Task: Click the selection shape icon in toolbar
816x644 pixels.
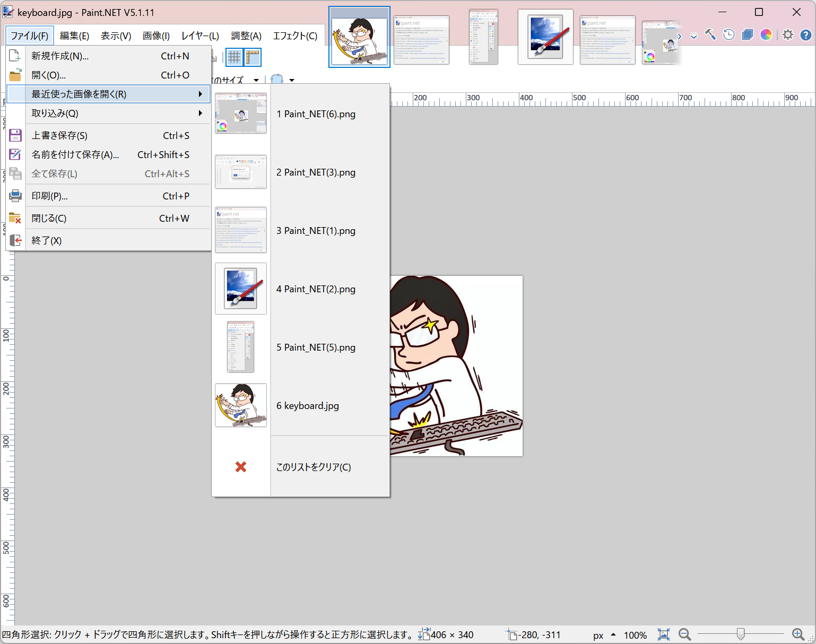Action: pos(277,80)
